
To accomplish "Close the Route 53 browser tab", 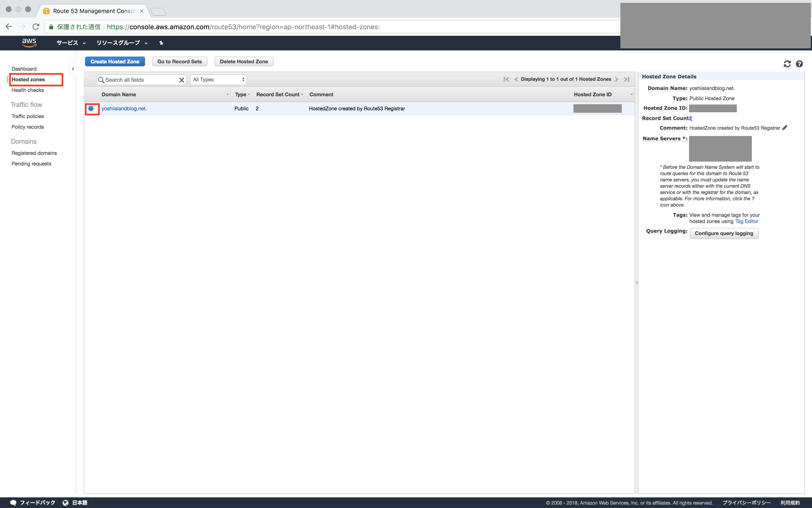I will [x=142, y=11].
